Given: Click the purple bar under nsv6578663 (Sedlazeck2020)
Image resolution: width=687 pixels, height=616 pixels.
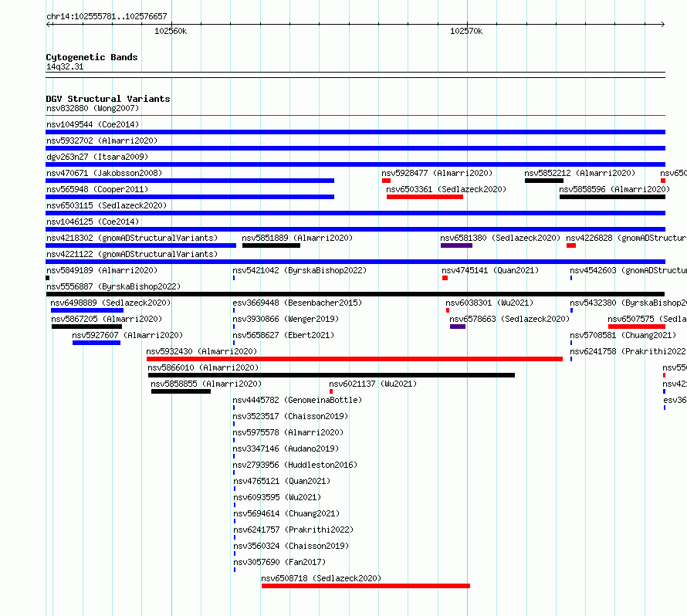Looking at the screenshot, I should point(458,327).
